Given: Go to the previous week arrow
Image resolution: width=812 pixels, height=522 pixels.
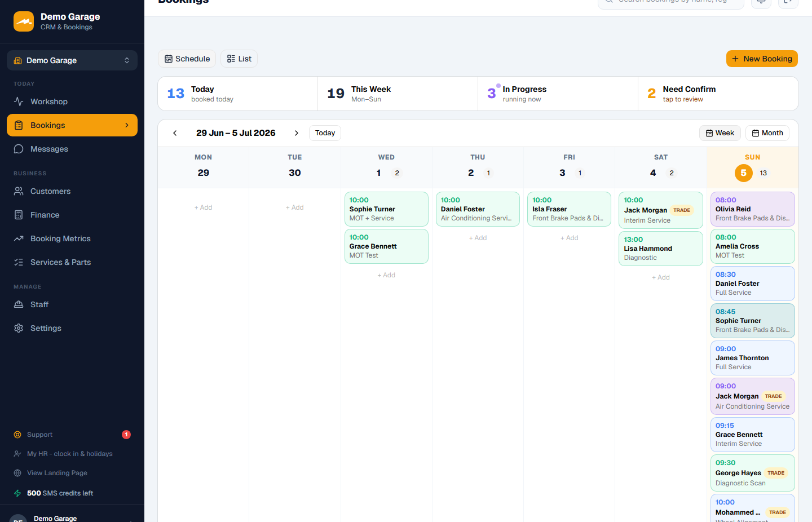Looking at the screenshot, I should [175, 133].
